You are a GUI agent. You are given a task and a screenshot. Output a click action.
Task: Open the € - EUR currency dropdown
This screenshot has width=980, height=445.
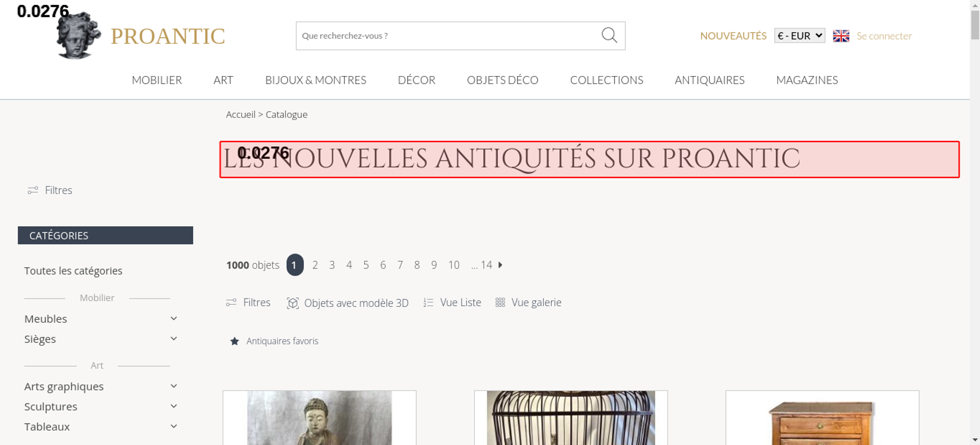800,36
